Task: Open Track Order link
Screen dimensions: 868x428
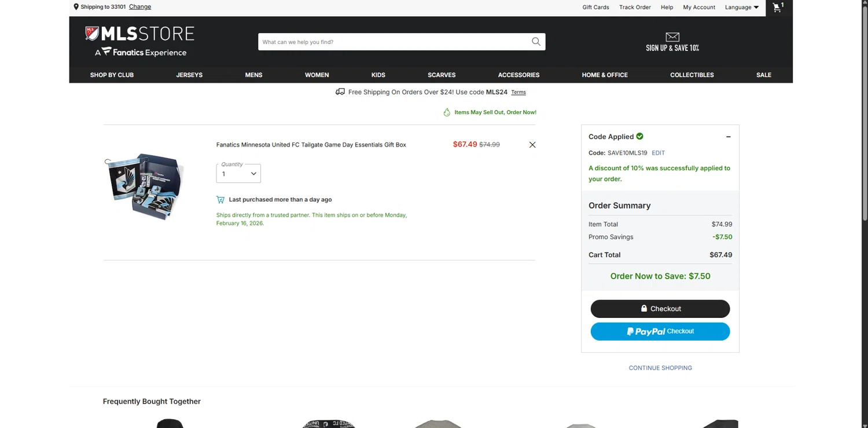Action: click(x=635, y=8)
